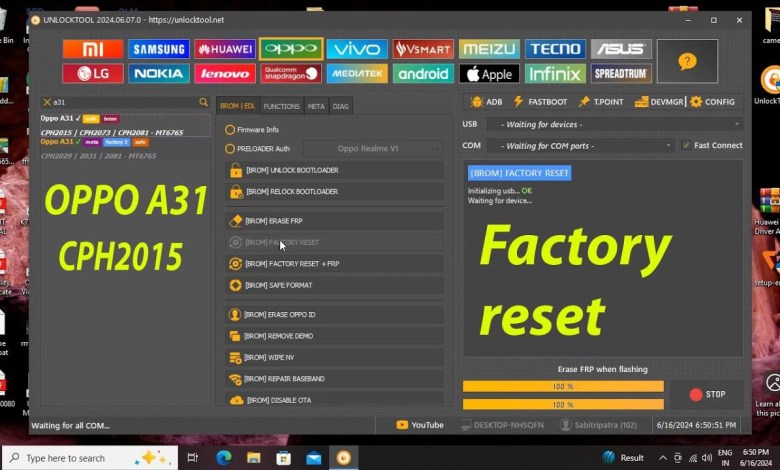Open Microsoft Edge from taskbar
This screenshot has width=780, height=470.
coord(223,458)
